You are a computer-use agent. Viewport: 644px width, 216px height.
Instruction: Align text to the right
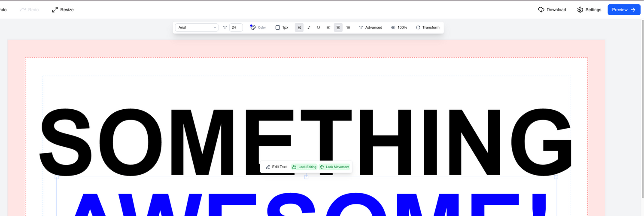pyautogui.click(x=348, y=28)
